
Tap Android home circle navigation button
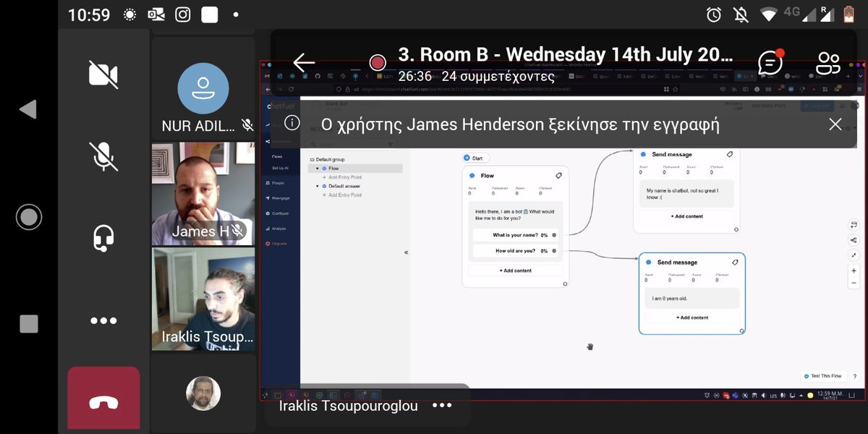[29, 216]
